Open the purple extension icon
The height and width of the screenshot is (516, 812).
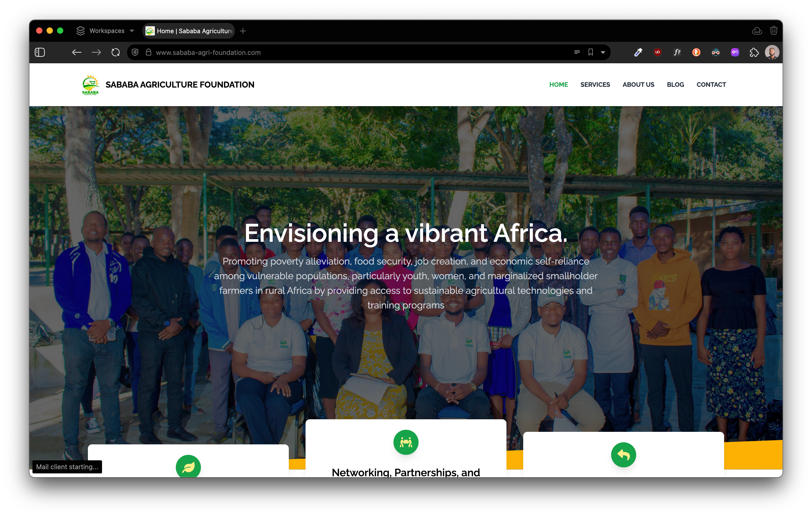(x=735, y=52)
